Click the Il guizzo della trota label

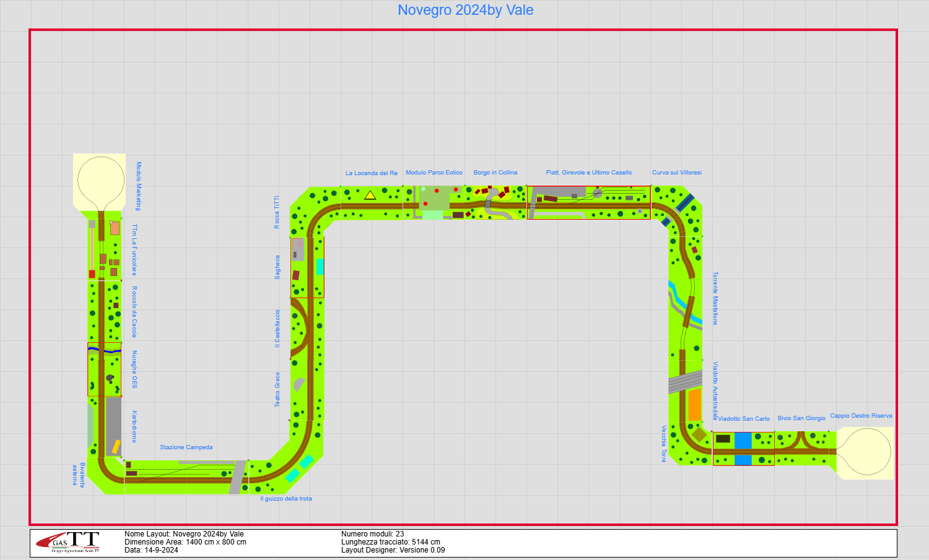(286, 499)
